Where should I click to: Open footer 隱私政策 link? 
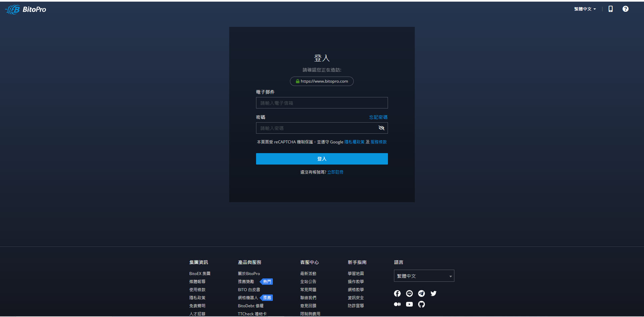[x=197, y=298]
